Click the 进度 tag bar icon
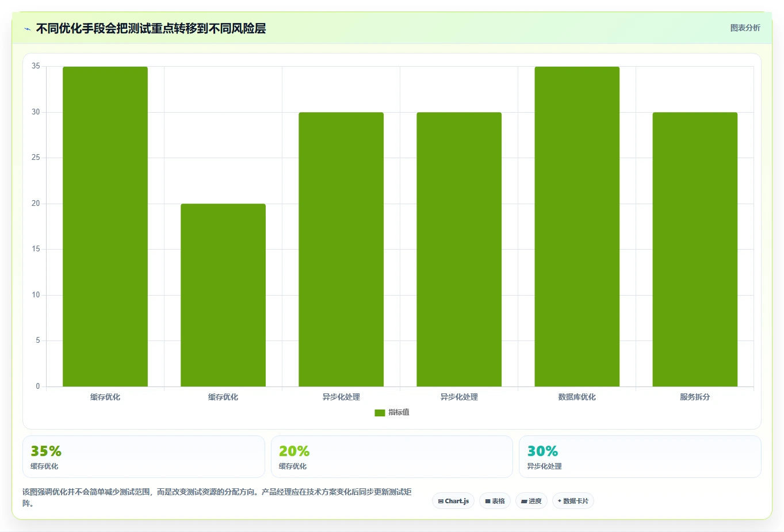Image resolution: width=784 pixels, height=532 pixels. coord(524,502)
